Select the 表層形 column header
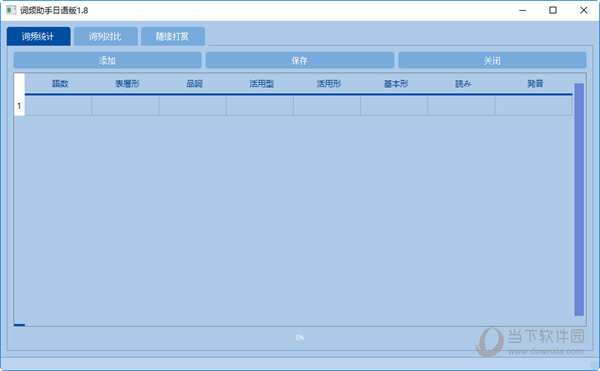 coord(126,83)
